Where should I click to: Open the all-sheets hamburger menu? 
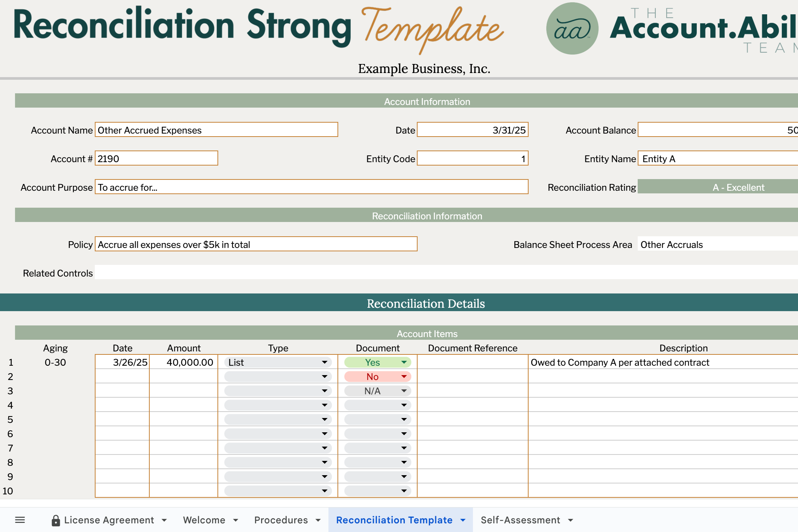point(20,520)
